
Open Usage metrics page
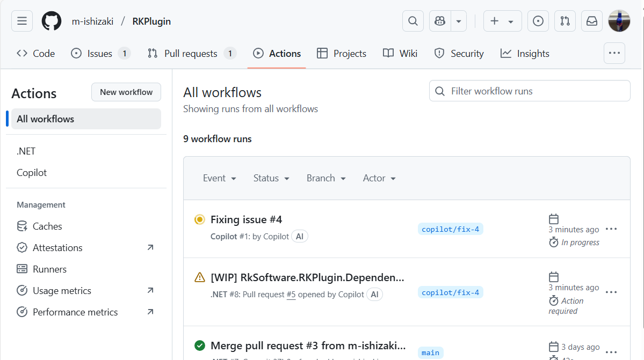tap(86, 291)
